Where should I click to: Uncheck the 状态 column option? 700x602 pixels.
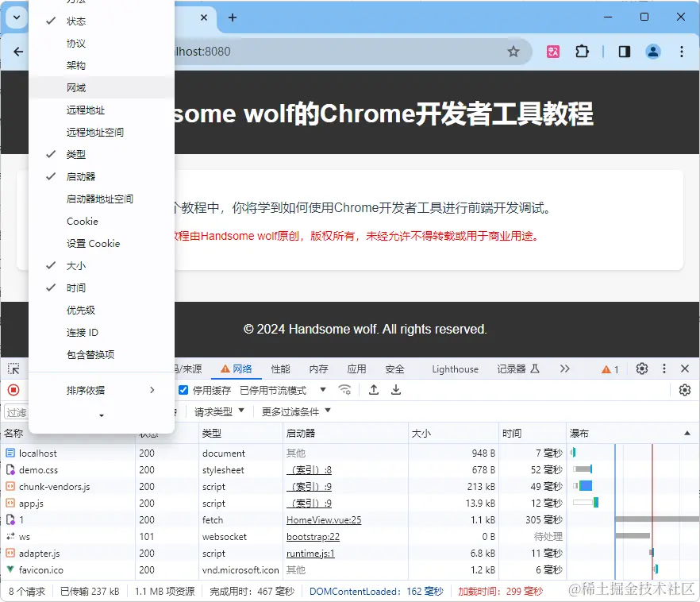102,21
